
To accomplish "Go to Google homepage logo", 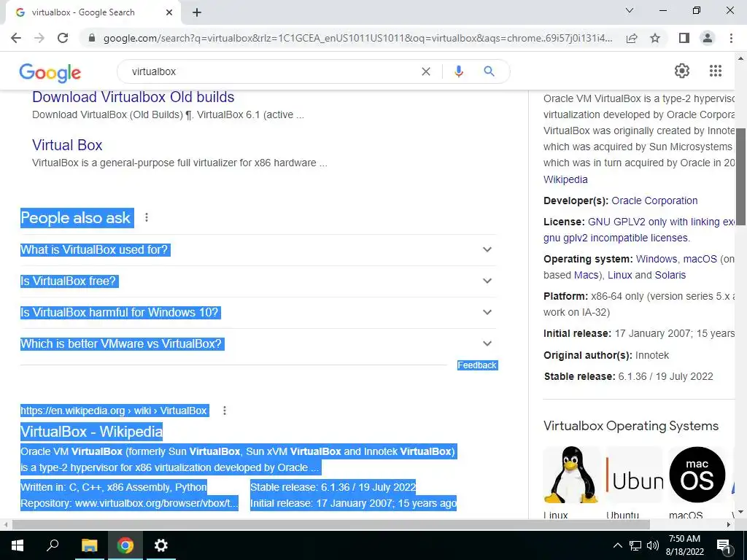I will pyautogui.click(x=50, y=73).
